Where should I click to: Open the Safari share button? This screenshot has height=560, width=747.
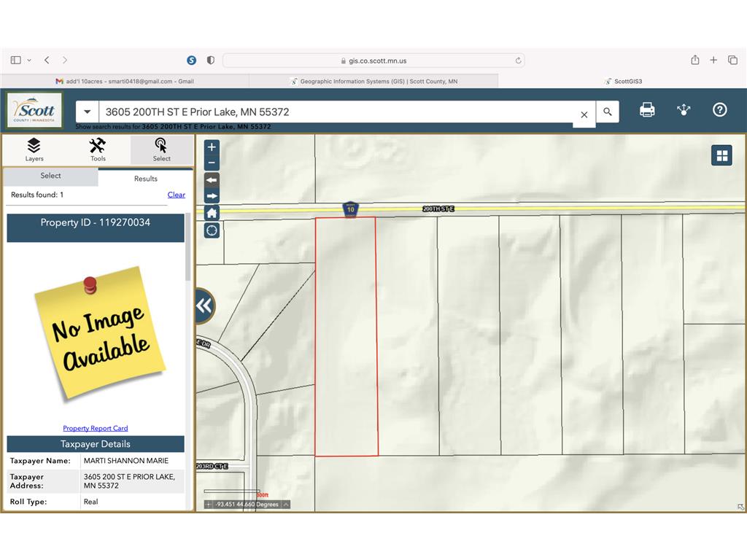coord(695,60)
